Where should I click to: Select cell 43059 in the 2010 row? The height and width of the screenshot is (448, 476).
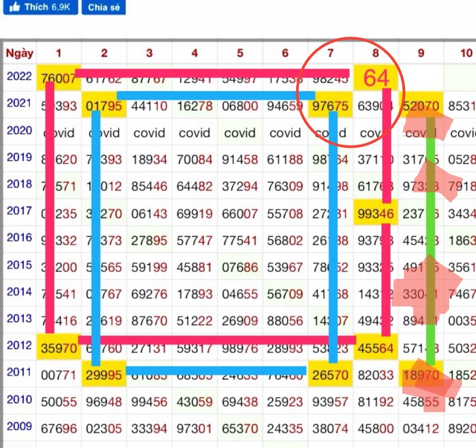point(194,402)
